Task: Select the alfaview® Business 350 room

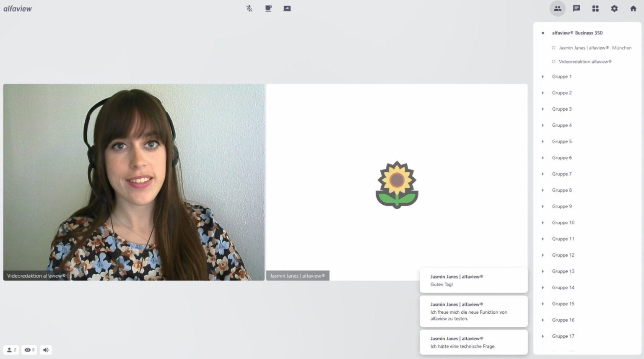Action: click(577, 33)
